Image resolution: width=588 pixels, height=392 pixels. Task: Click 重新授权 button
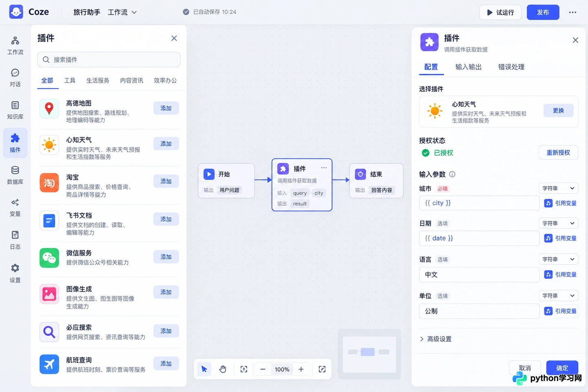click(x=558, y=153)
